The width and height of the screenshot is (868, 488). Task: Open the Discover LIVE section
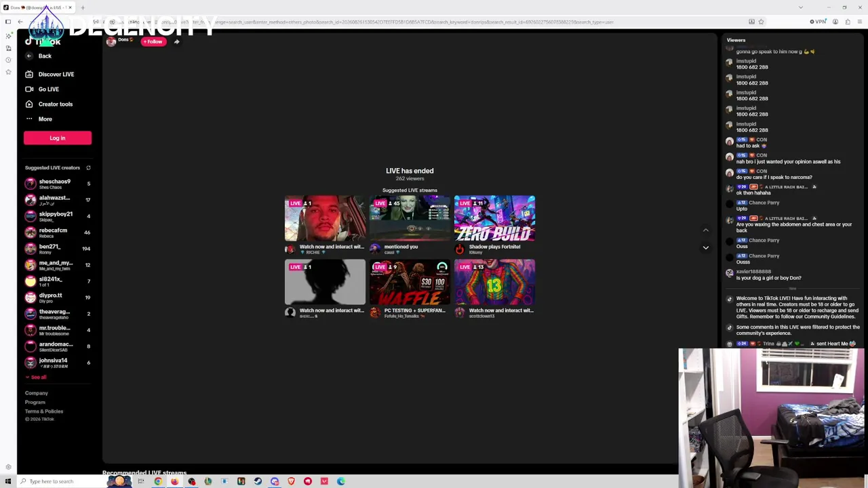[x=50, y=75]
